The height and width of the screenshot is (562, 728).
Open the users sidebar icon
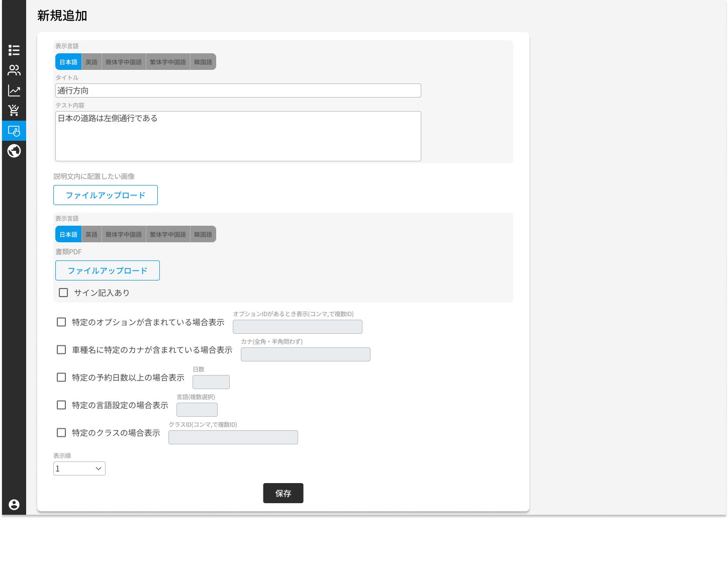[14, 70]
